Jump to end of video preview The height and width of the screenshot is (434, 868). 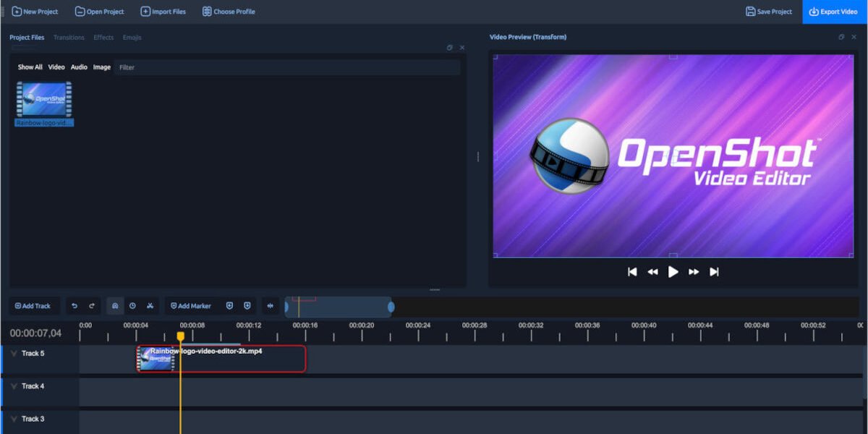[714, 272]
